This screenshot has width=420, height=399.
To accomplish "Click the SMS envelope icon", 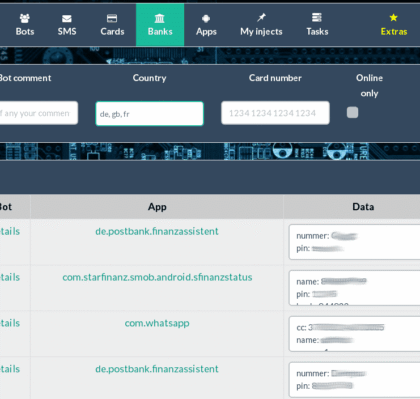I will pos(67,18).
